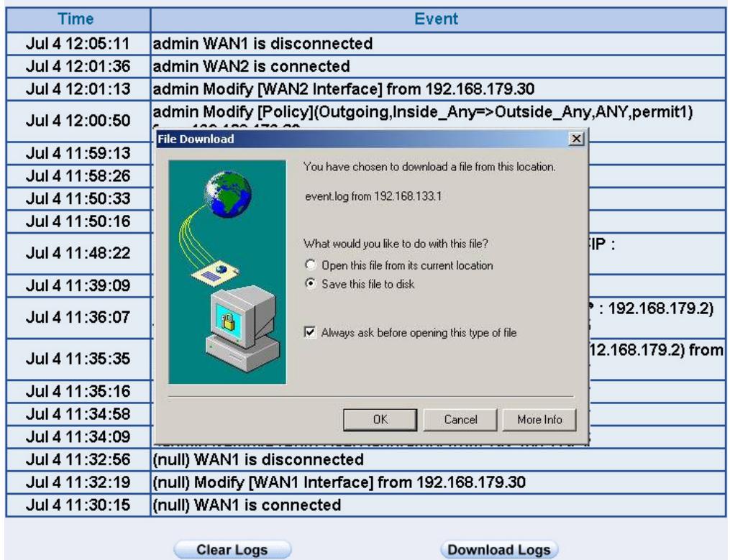The width and height of the screenshot is (730, 560).
Task: Click the Jul 4 11:32:56 timestamp
Action: [x=78, y=459]
